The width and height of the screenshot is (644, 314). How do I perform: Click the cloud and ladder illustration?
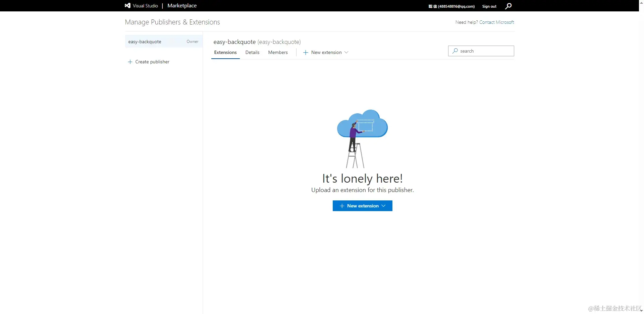[362, 139]
